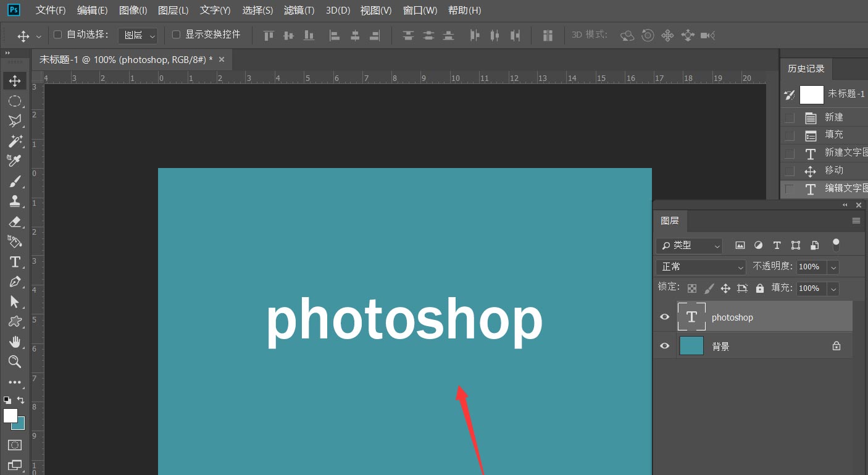Reset default foreground and background colors
This screenshot has width=868, height=475.
coord(7,400)
